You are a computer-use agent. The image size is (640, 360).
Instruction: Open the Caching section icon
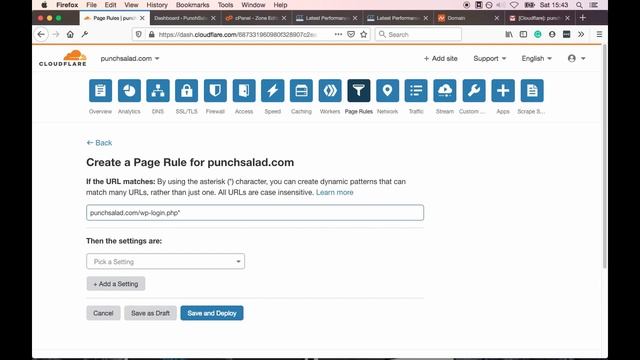pyautogui.click(x=301, y=91)
